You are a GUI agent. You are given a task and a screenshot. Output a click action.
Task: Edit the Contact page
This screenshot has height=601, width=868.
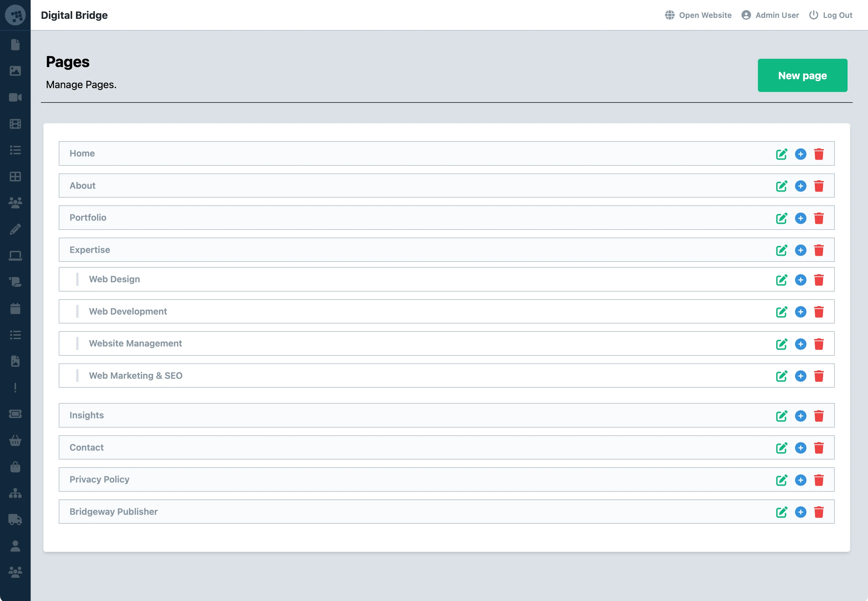click(782, 448)
